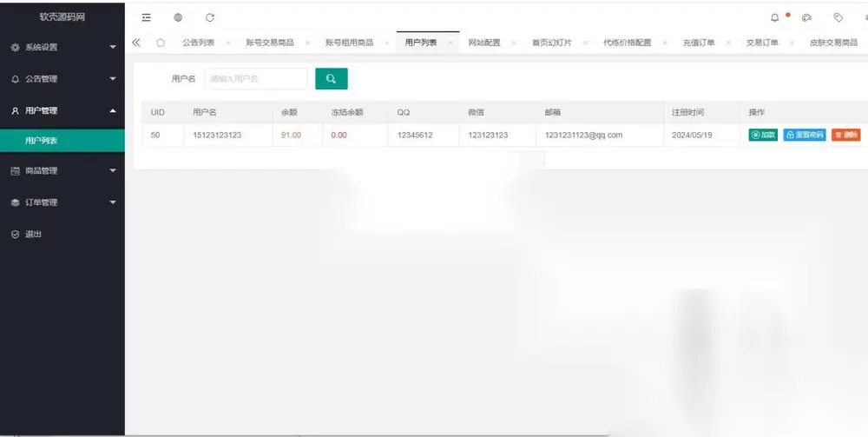This screenshot has width=868, height=437.
Task: Click the 系统设置 gear icon in sidebar
Action: [16, 48]
